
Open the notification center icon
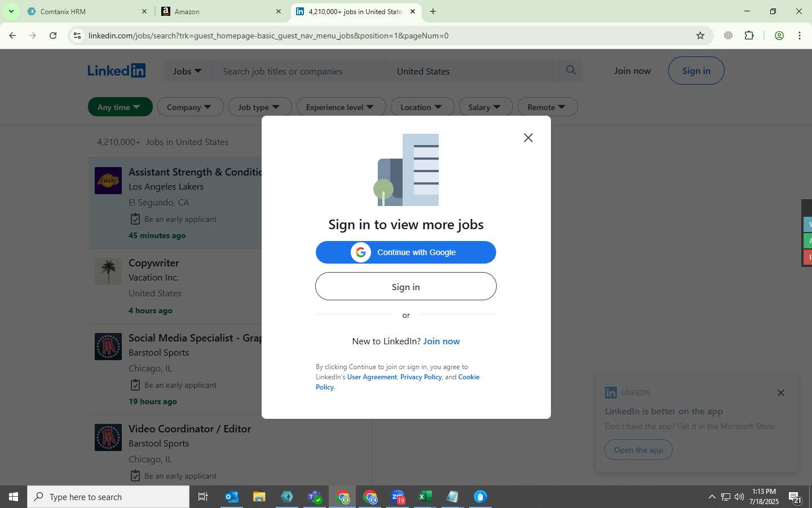tap(796, 497)
